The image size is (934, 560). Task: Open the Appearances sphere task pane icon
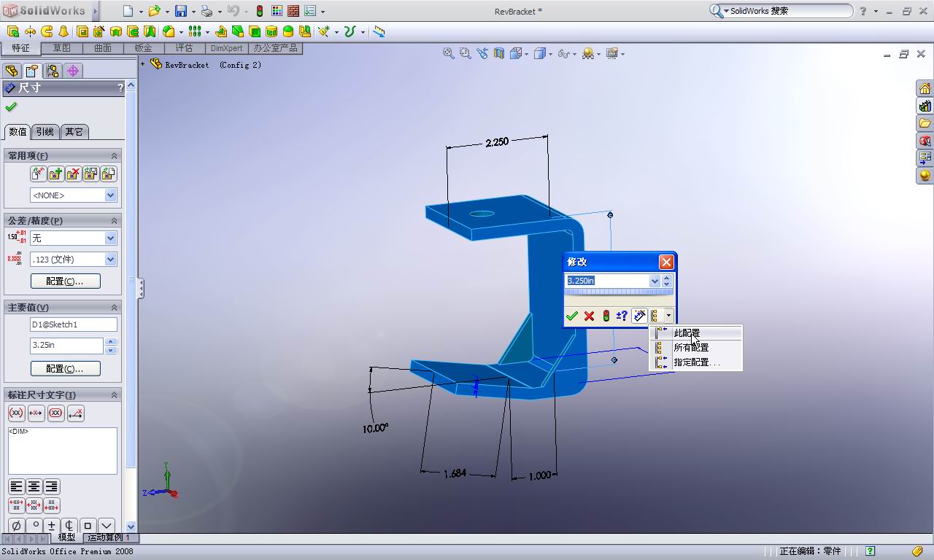click(x=925, y=175)
